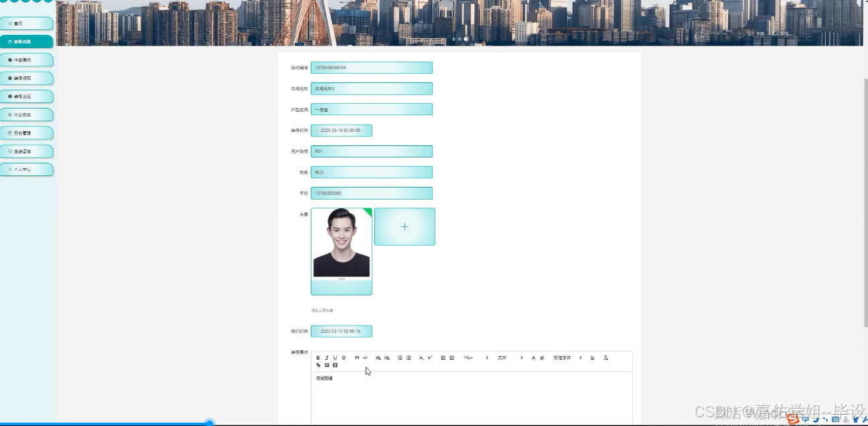Select the active third banner carousel dot

466,39
